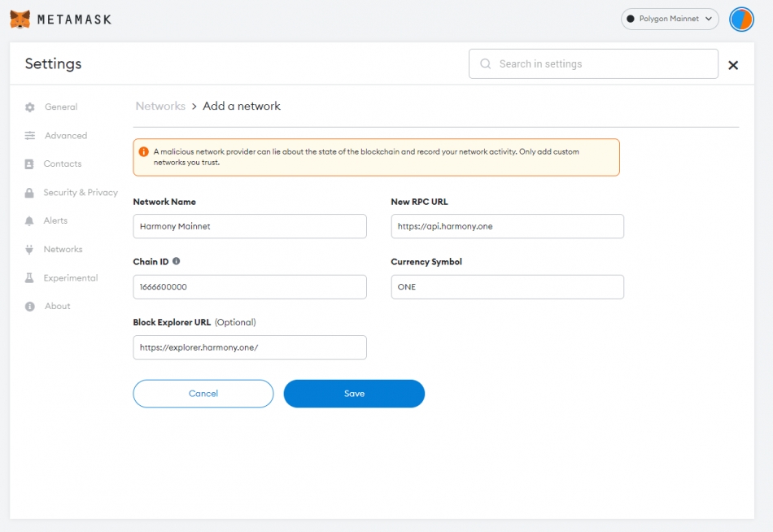Open the About settings tab
Screen dimensions: 773x532
tap(57, 306)
